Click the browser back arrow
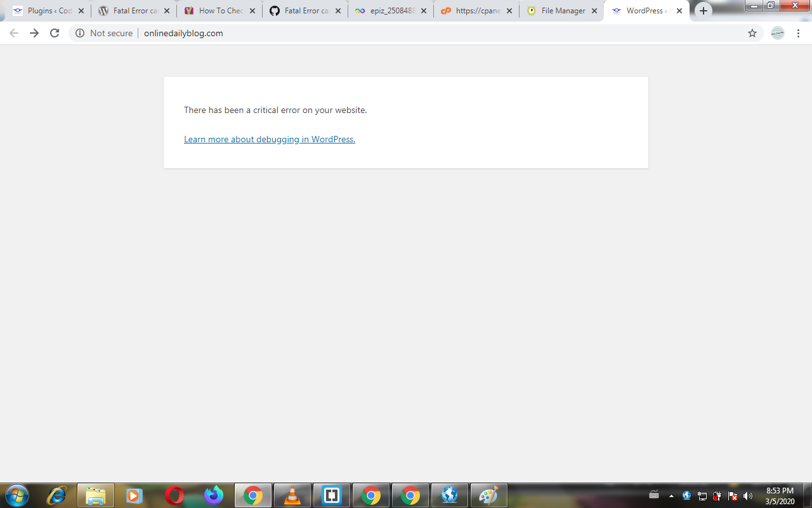Screen dimensions: 812x508 [13, 33]
